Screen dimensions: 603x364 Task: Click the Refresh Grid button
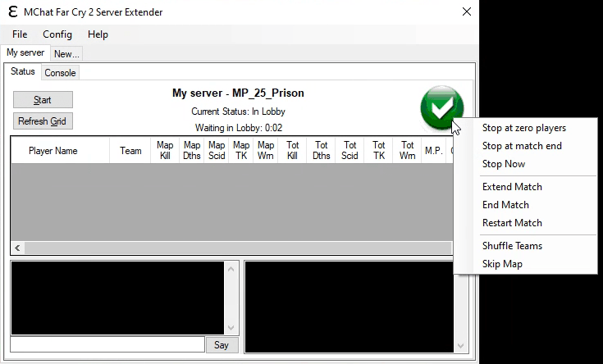click(43, 121)
